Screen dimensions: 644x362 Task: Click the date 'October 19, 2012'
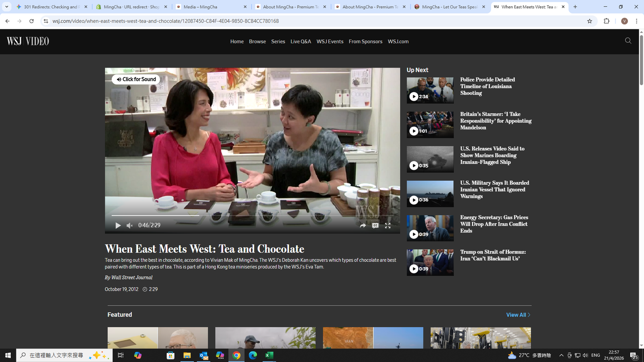pos(122,289)
